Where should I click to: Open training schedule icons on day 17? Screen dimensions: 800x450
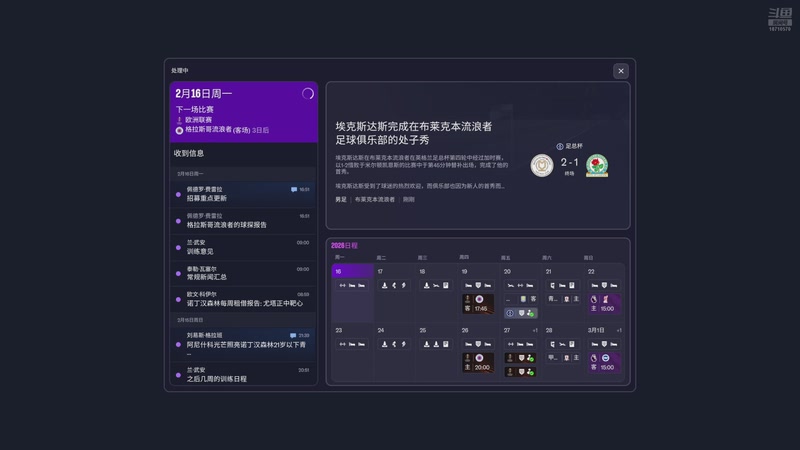point(394,285)
